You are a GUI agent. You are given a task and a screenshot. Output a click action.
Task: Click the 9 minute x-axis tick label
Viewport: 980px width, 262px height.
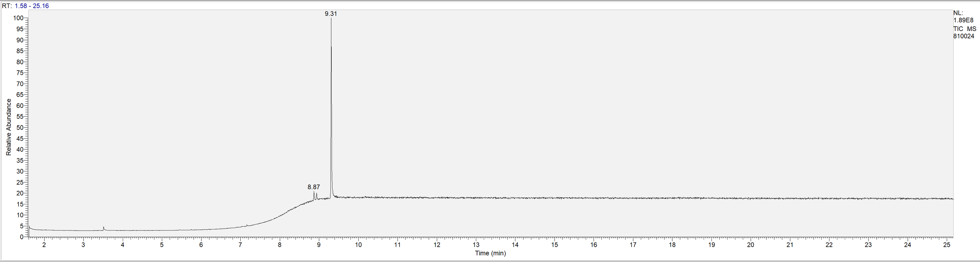click(319, 245)
